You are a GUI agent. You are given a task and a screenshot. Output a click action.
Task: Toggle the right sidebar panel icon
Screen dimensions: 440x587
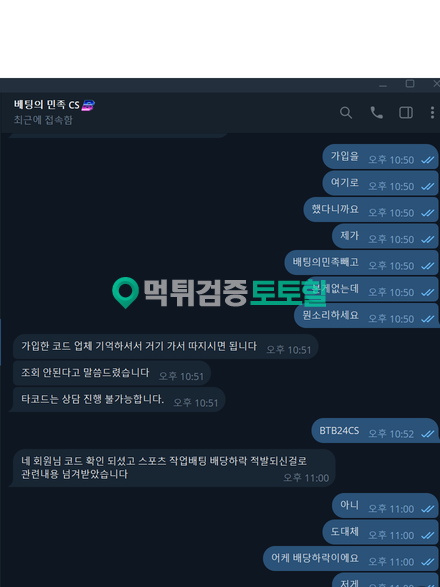coord(406,112)
